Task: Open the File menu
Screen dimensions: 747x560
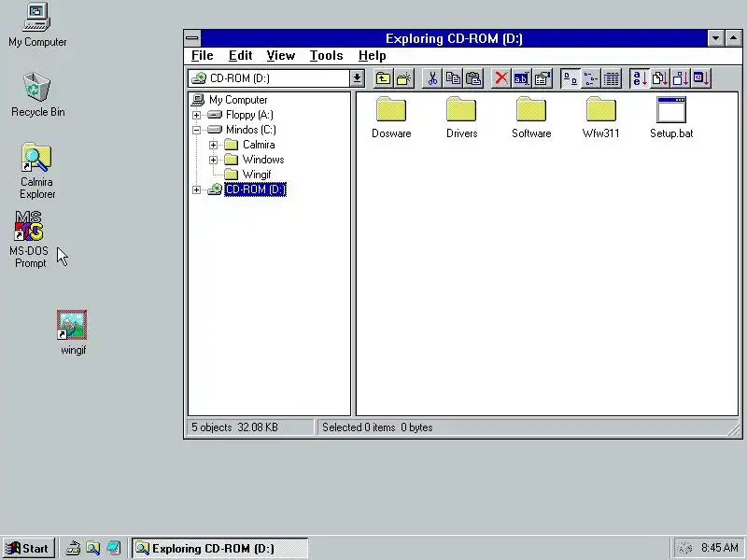Action: tap(202, 56)
